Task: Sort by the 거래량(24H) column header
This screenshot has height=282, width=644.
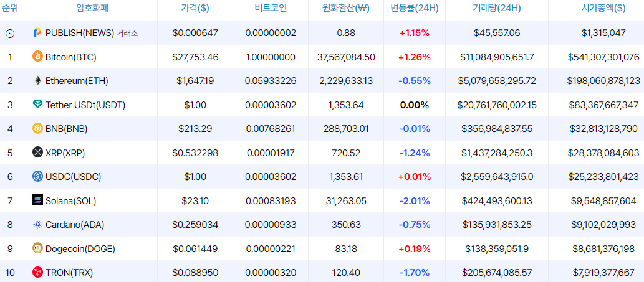Action: (x=497, y=8)
